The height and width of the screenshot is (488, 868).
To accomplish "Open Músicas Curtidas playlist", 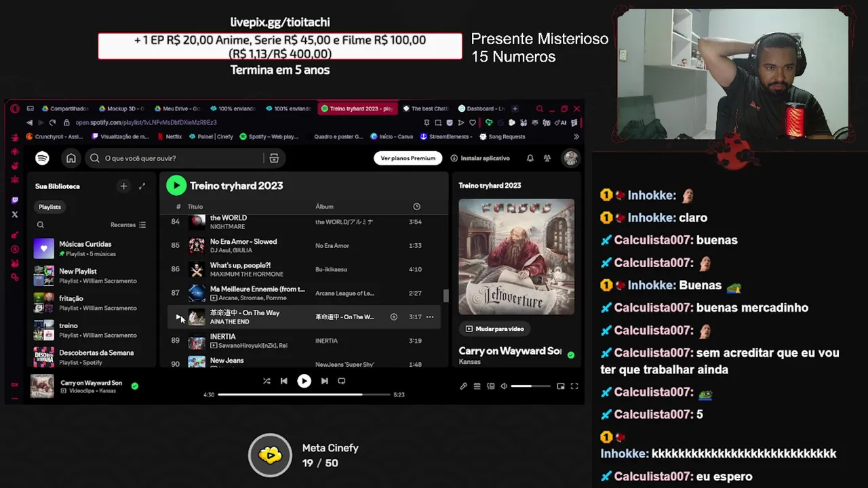I will [x=92, y=248].
